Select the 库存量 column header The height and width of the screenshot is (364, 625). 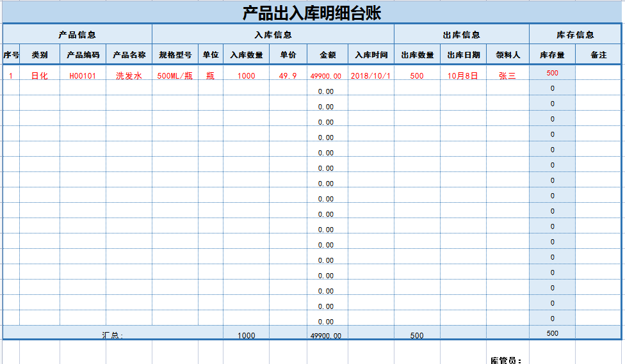pyautogui.click(x=552, y=54)
